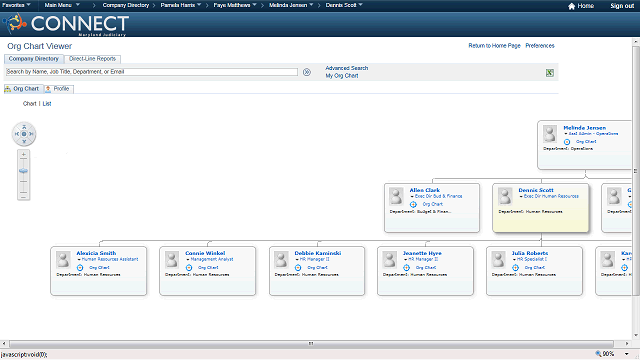
Task: Click the CONNECT logo
Action: (x=67, y=24)
